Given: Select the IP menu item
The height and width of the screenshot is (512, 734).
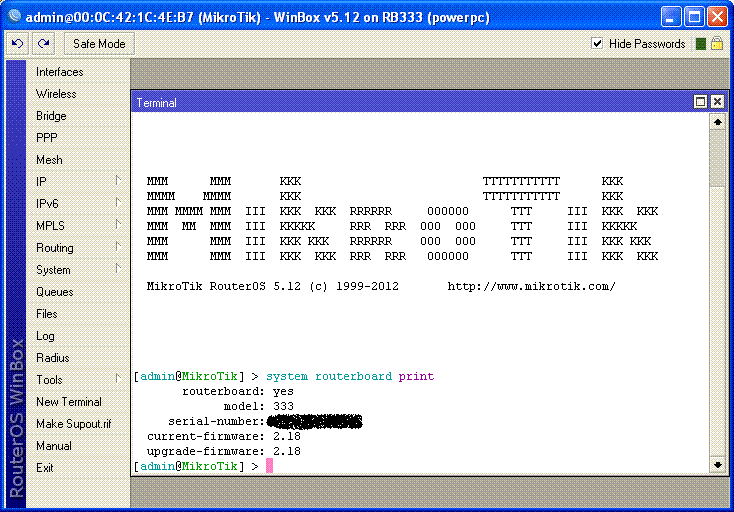Looking at the screenshot, I should 41,182.
